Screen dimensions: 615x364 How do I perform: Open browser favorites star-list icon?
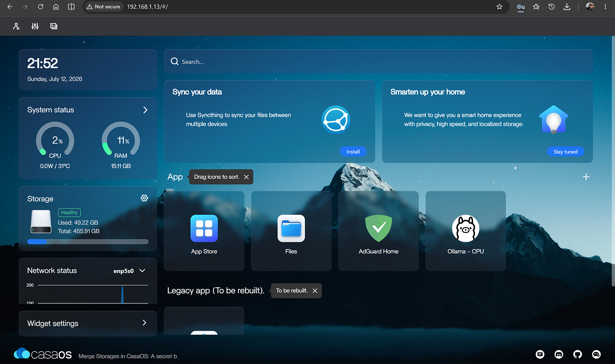(536, 7)
